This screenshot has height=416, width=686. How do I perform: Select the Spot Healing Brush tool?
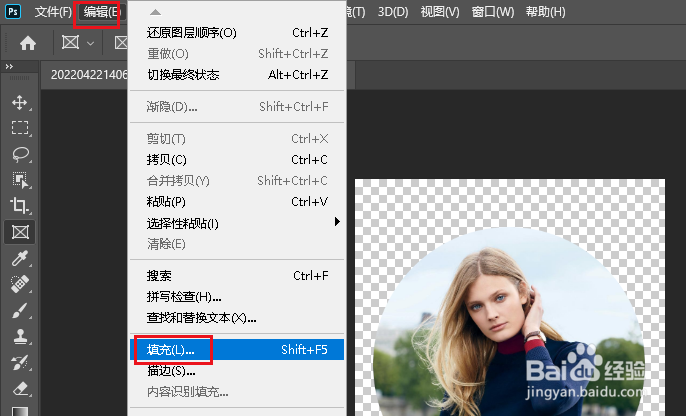tap(20, 284)
